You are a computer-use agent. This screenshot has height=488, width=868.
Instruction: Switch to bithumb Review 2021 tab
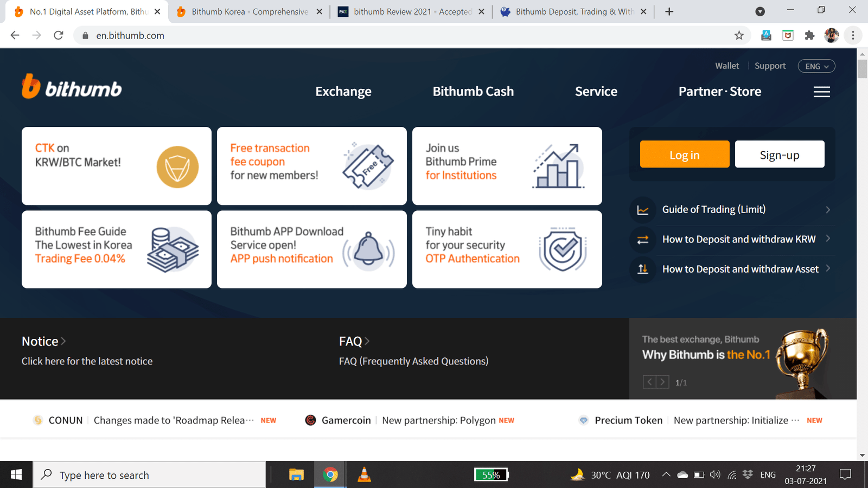point(411,11)
